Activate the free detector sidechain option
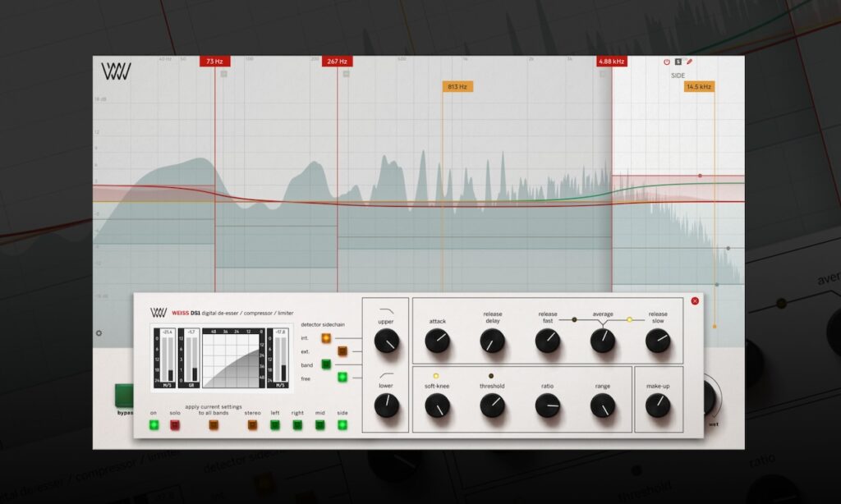The width and height of the screenshot is (841, 504). [x=342, y=378]
